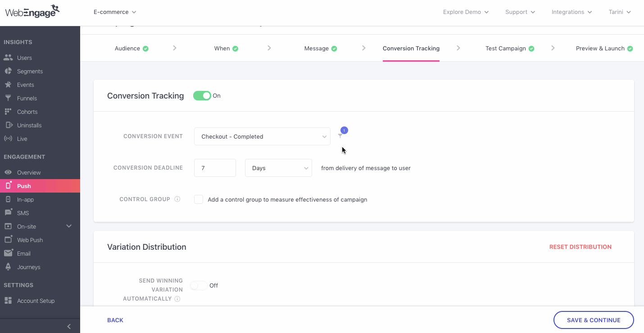Click the Account Setup icon
Screen dimensions: 644x333
click(8, 301)
